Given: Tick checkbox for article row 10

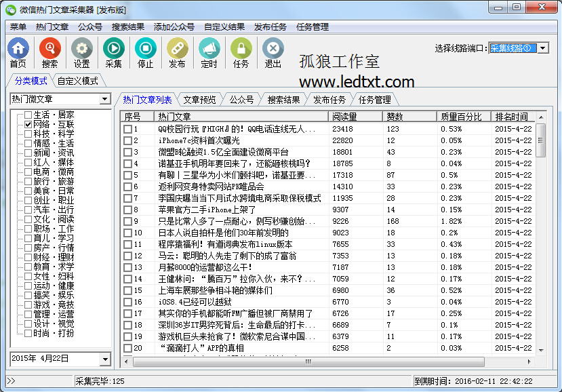Looking at the screenshot, I should [x=127, y=233].
